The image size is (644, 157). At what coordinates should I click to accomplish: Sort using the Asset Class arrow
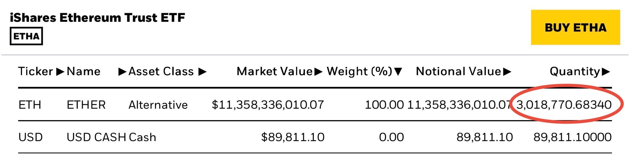[203, 72]
